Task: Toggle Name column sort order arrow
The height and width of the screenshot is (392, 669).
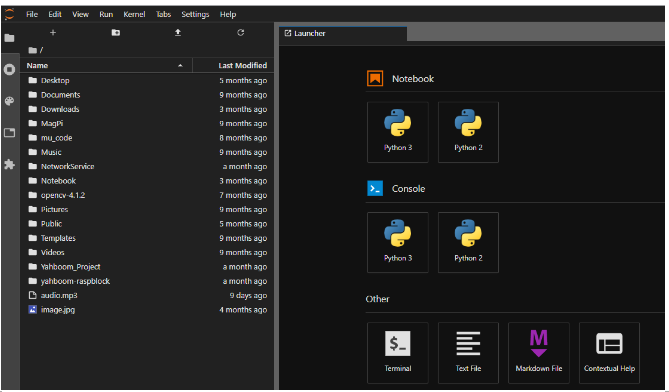Action: 180,66
